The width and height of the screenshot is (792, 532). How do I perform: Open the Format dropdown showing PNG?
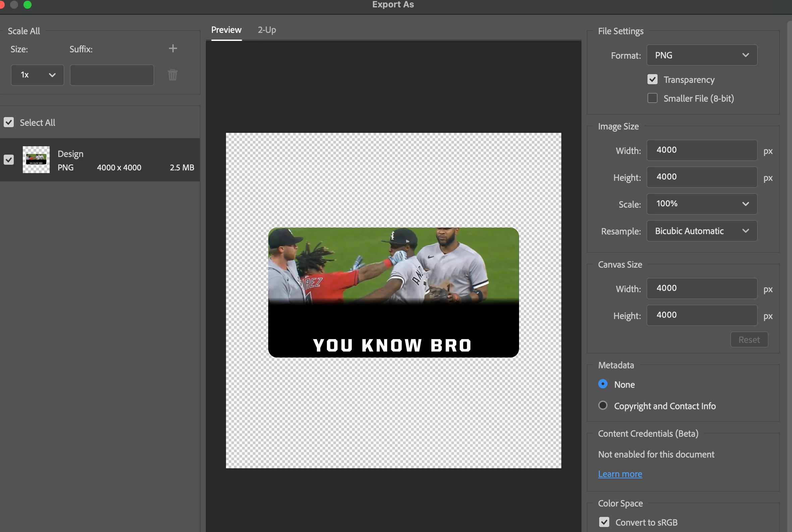701,55
